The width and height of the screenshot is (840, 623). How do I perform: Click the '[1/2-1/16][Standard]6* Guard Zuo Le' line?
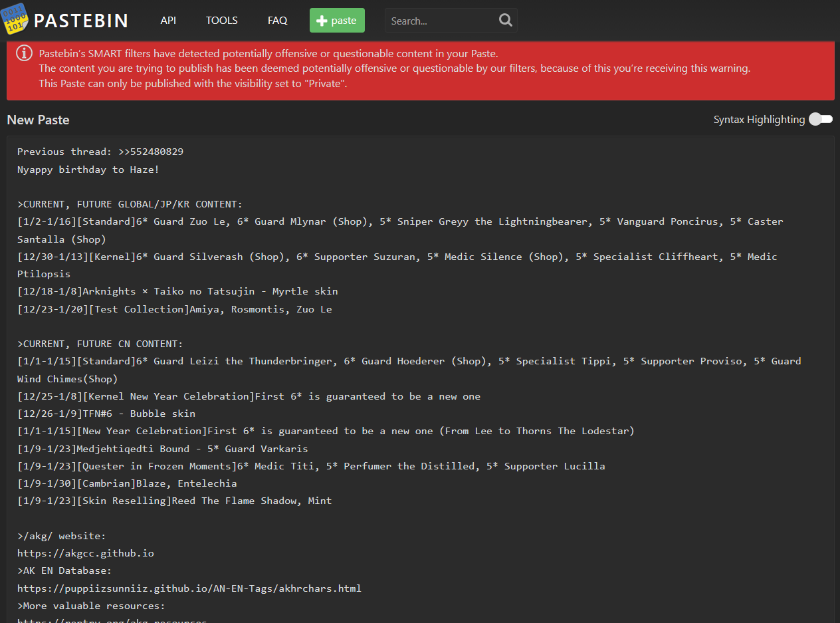point(400,221)
